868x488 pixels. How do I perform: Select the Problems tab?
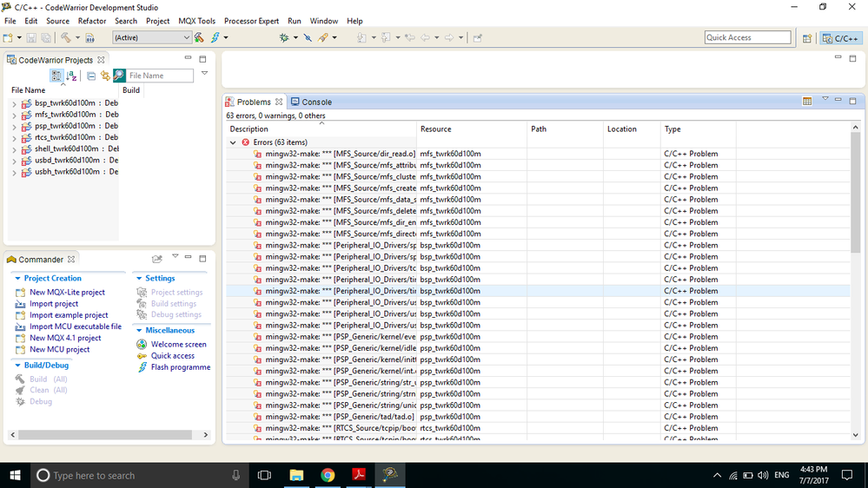pyautogui.click(x=254, y=102)
